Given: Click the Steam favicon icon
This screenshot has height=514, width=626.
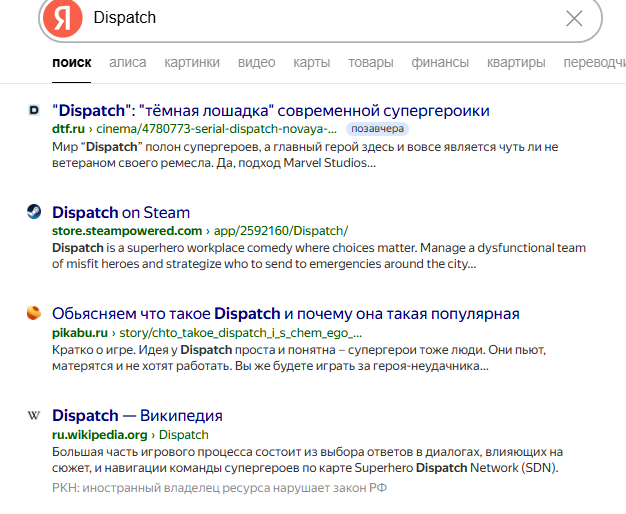Looking at the screenshot, I should 33,212.
